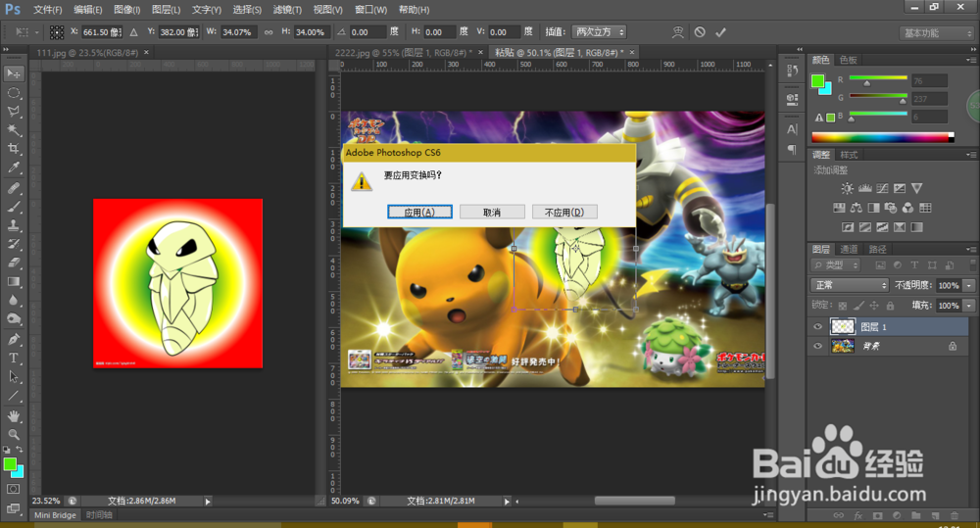Click 不应用(D) in the dialog
This screenshot has width=980, height=528.
coord(564,212)
